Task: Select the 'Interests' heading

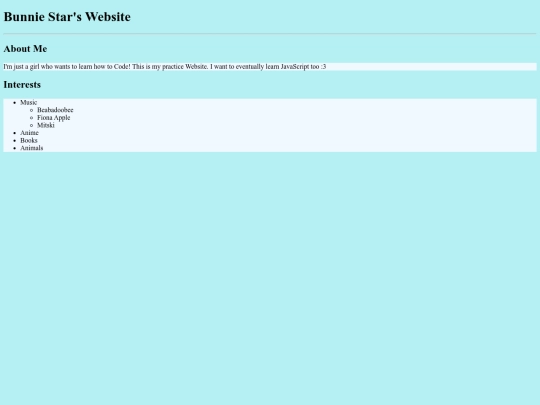Action: tap(22, 85)
